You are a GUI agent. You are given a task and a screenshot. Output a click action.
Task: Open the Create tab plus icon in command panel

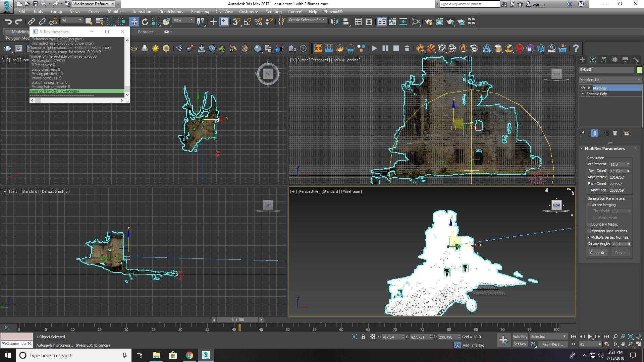click(x=582, y=60)
